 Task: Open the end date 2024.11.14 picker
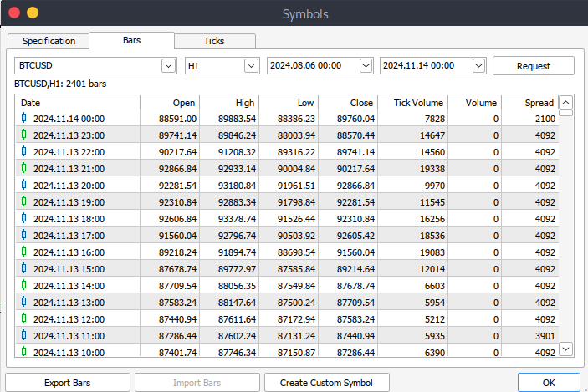tap(478, 65)
